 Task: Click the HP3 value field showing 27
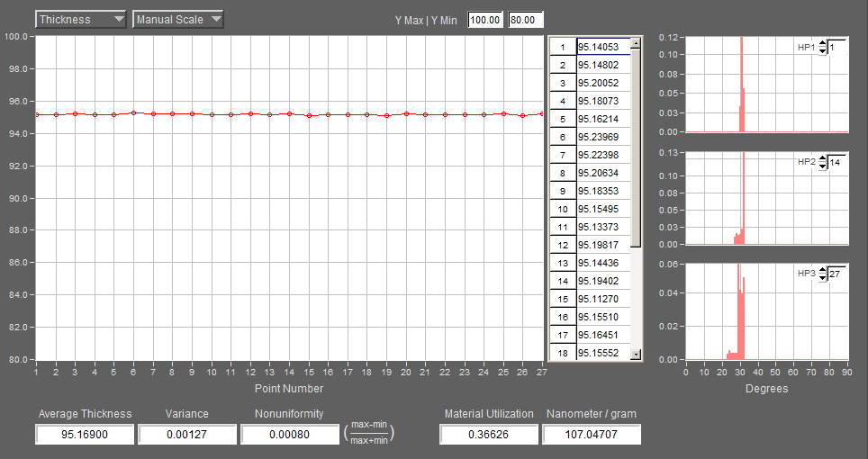point(837,274)
